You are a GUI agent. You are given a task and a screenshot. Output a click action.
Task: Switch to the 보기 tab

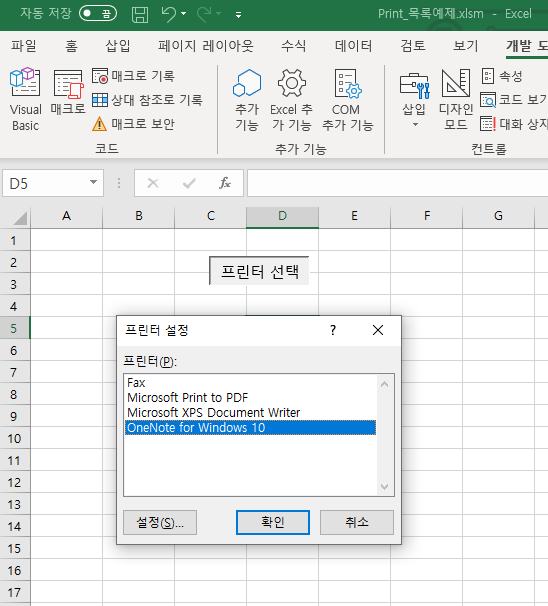tap(466, 46)
